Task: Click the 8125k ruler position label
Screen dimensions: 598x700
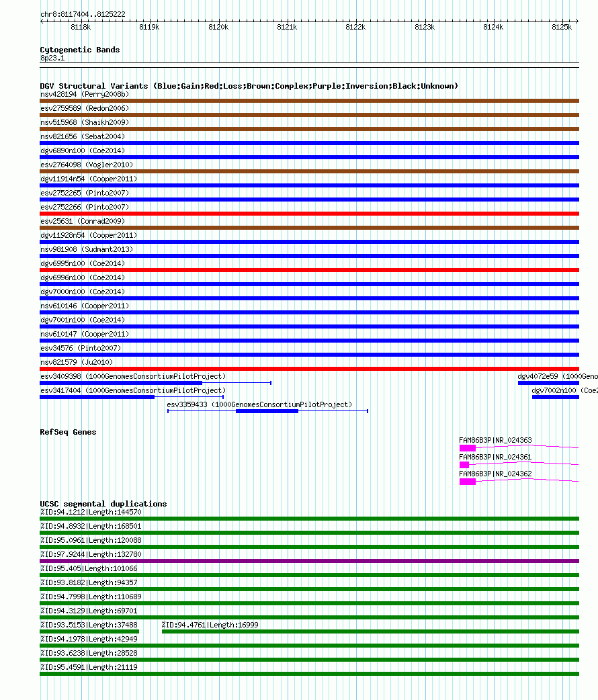Action: 562,28
